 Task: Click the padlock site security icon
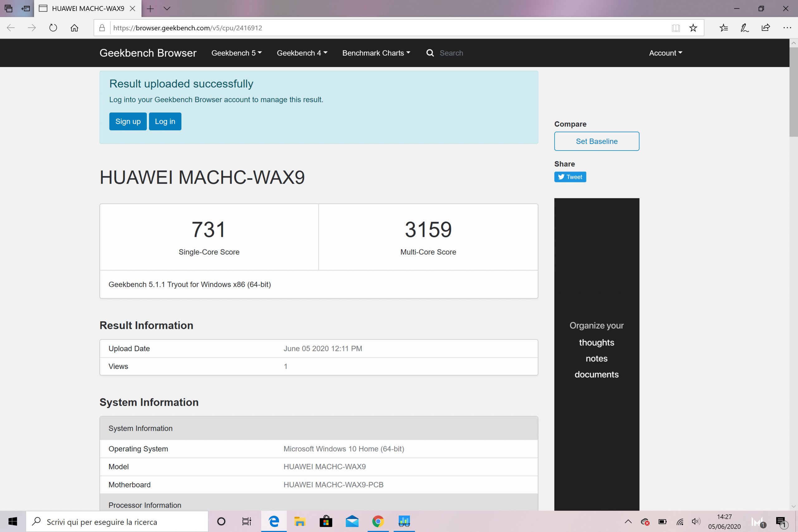point(102,28)
